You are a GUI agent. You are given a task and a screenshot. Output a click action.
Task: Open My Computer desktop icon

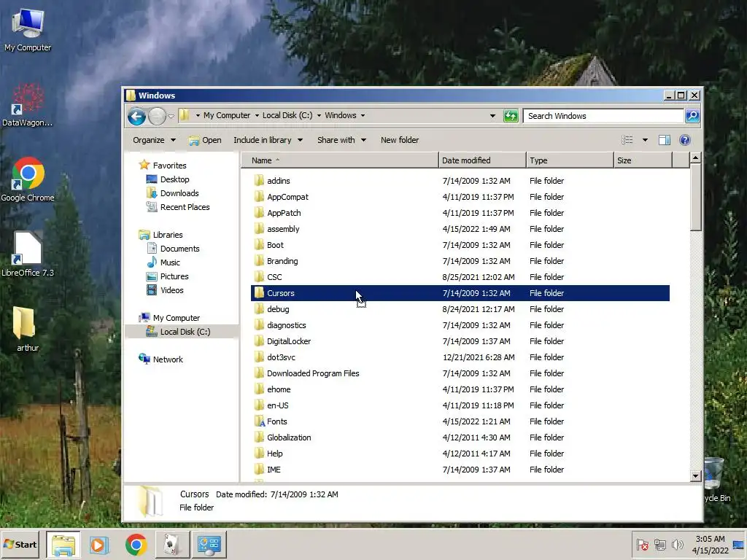click(28, 29)
